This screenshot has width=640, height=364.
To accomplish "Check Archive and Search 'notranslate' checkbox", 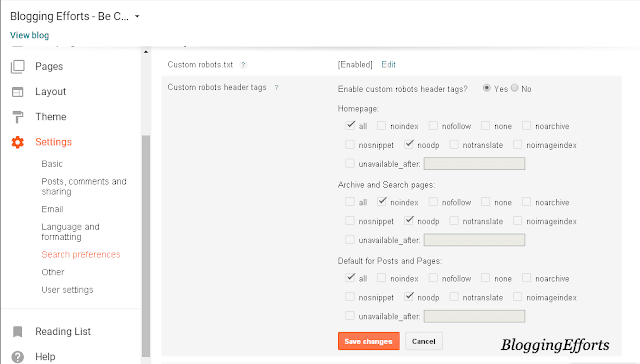I will [x=454, y=221].
